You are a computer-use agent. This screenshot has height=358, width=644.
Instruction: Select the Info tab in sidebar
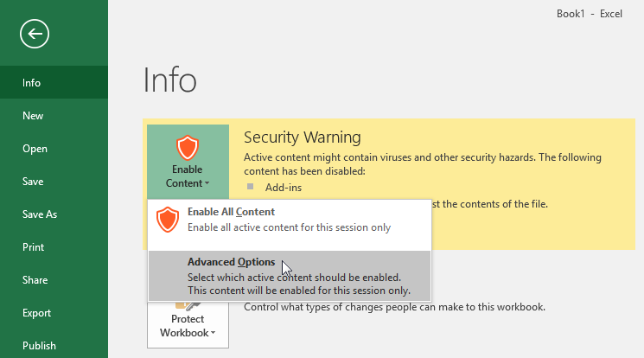click(x=32, y=83)
